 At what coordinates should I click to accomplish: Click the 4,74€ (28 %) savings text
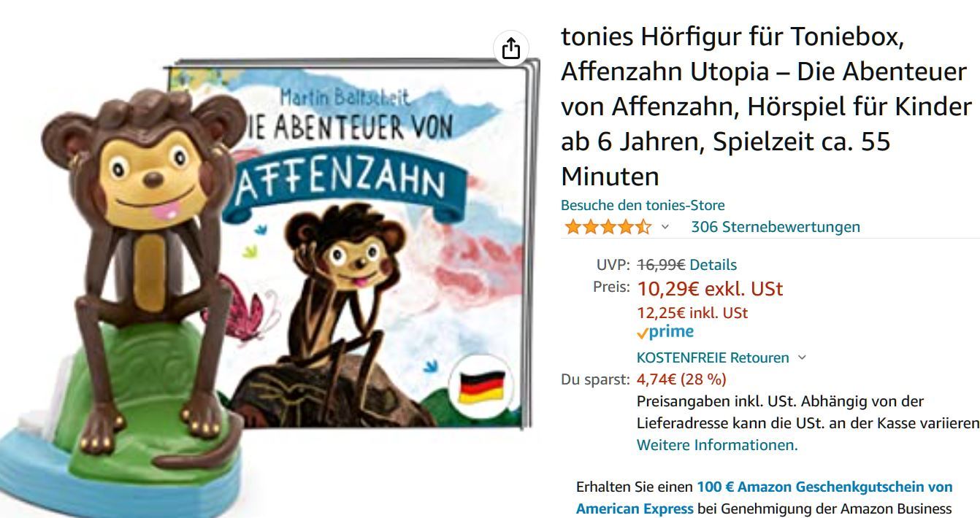[x=681, y=379]
